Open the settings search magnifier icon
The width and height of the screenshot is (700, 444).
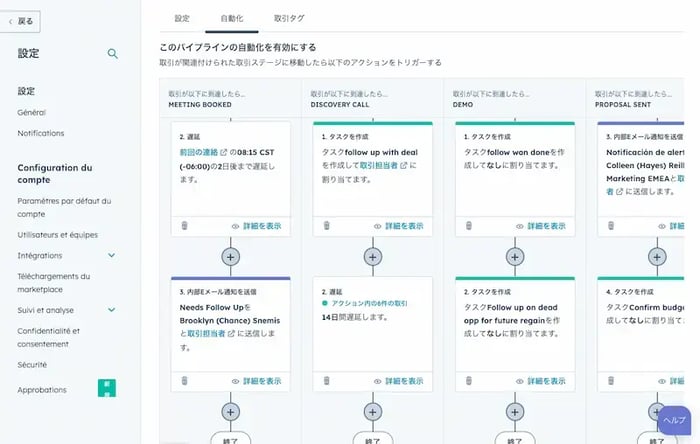(x=112, y=54)
